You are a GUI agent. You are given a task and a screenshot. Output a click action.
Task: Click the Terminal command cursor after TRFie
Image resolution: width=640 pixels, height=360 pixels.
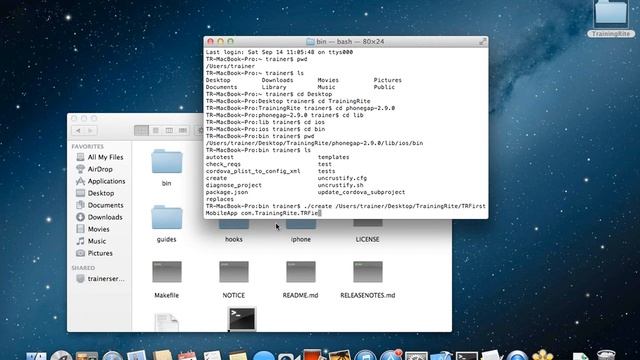click(320, 213)
